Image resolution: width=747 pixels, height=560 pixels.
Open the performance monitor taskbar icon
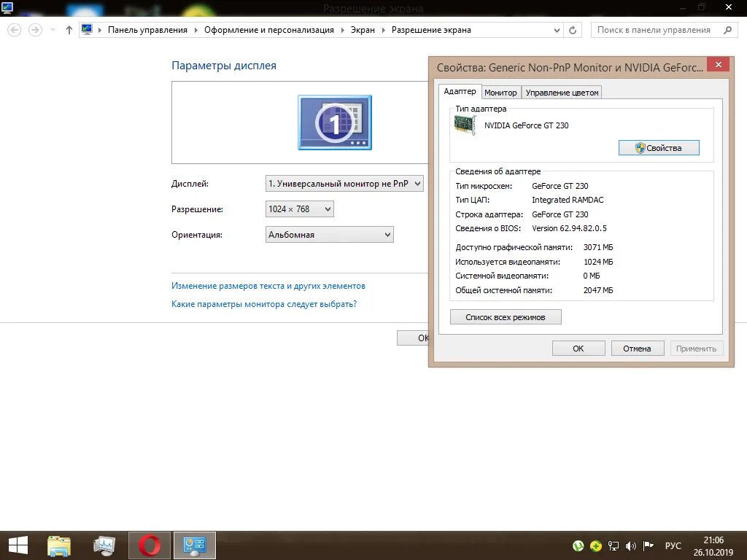pyautogui.click(x=104, y=545)
